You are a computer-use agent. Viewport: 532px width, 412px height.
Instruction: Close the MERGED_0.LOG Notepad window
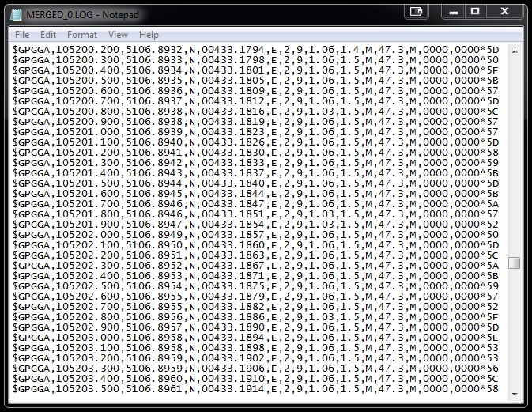click(x=504, y=12)
